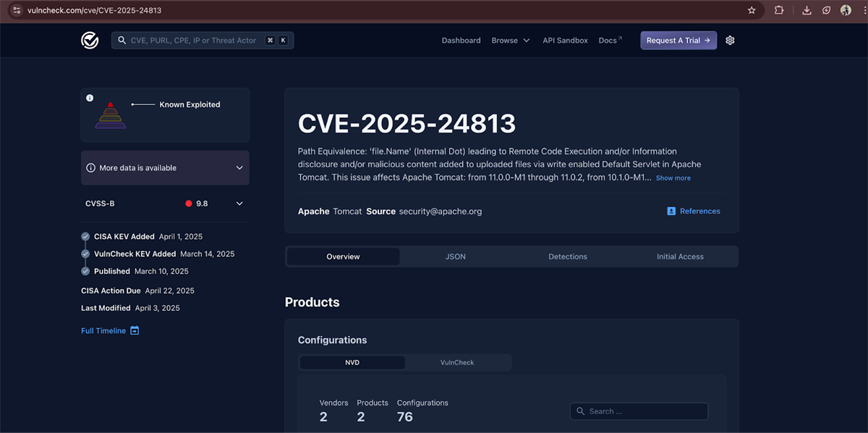Click the Request A Trial button
Image resolution: width=868 pixels, height=433 pixels.
pos(678,41)
